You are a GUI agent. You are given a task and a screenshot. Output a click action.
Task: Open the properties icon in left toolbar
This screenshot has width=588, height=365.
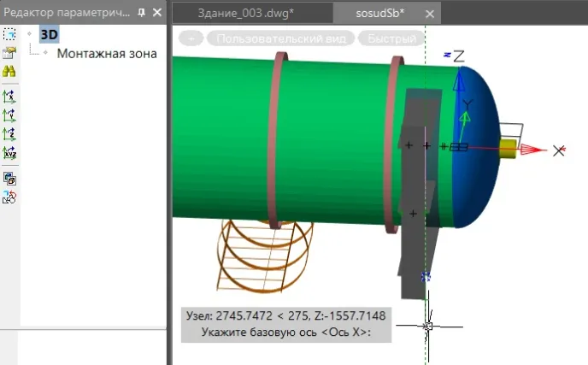(x=9, y=53)
